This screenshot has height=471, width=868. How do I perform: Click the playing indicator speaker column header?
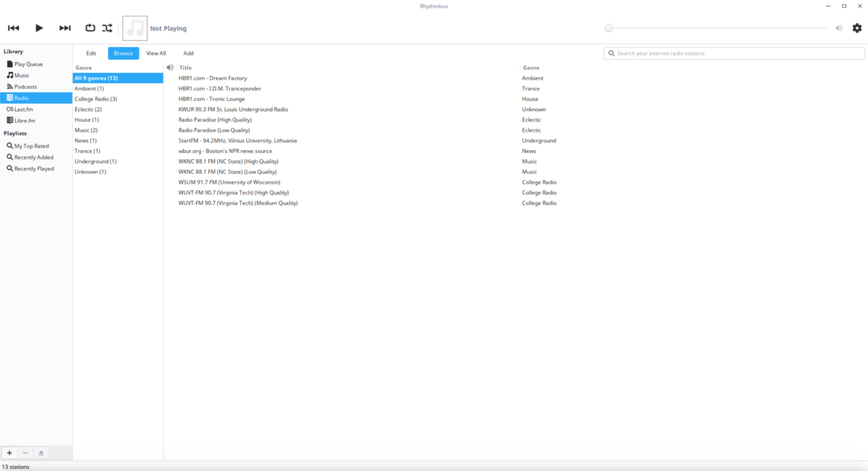pos(170,67)
